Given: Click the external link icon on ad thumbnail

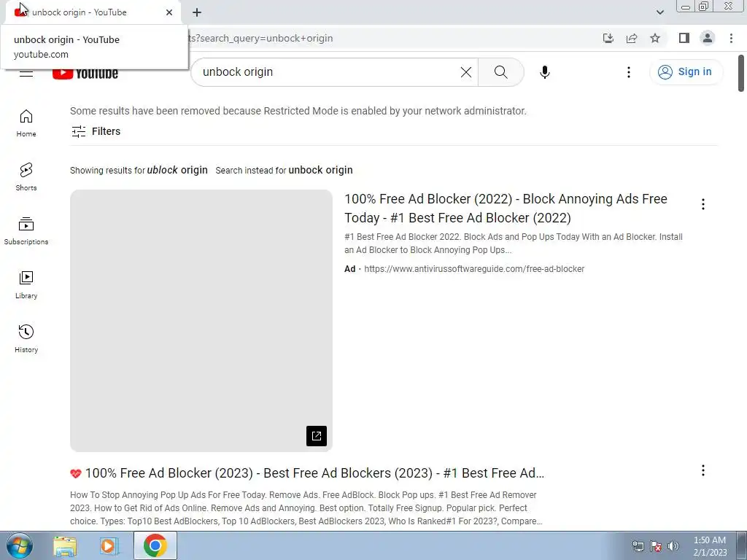Looking at the screenshot, I should click(317, 436).
